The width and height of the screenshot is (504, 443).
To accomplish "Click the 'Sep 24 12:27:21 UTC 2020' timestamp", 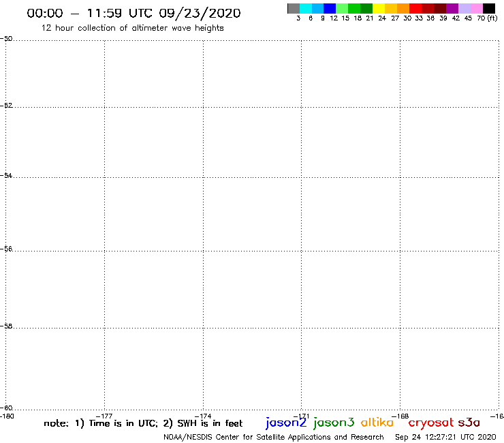I will click(x=445, y=437).
